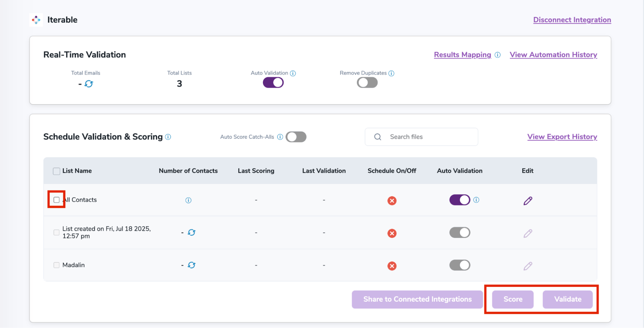Show the Auto Validation info tooltip in Real-Time Validation
Image resolution: width=644 pixels, height=328 pixels.
(x=293, y=73)
